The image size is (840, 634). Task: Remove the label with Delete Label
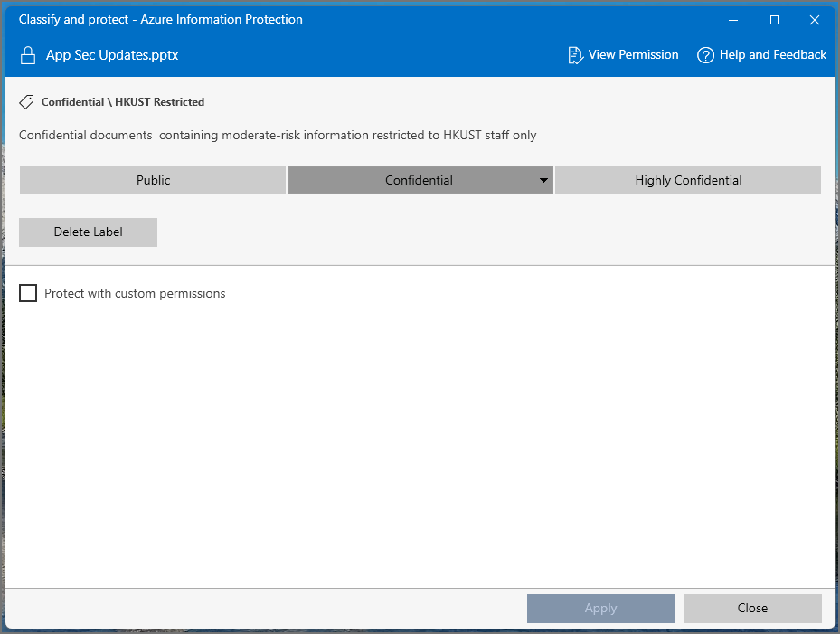88,232
